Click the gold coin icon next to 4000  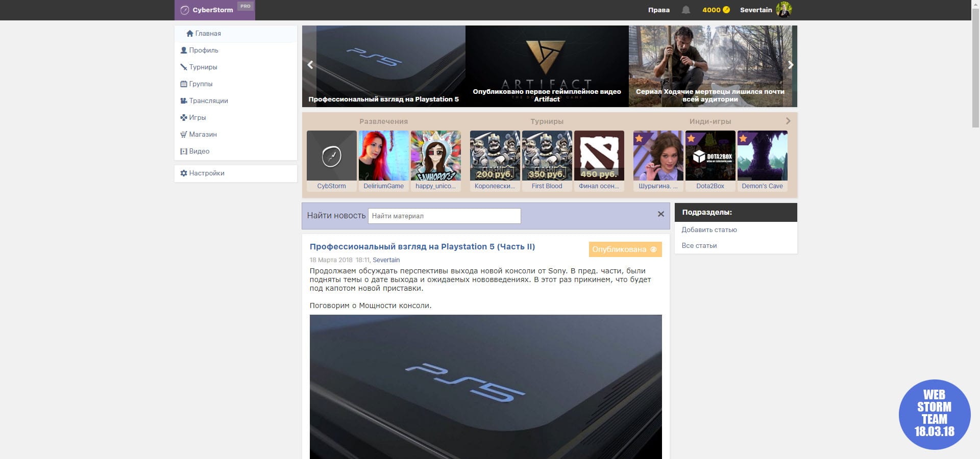pos(726,10)
